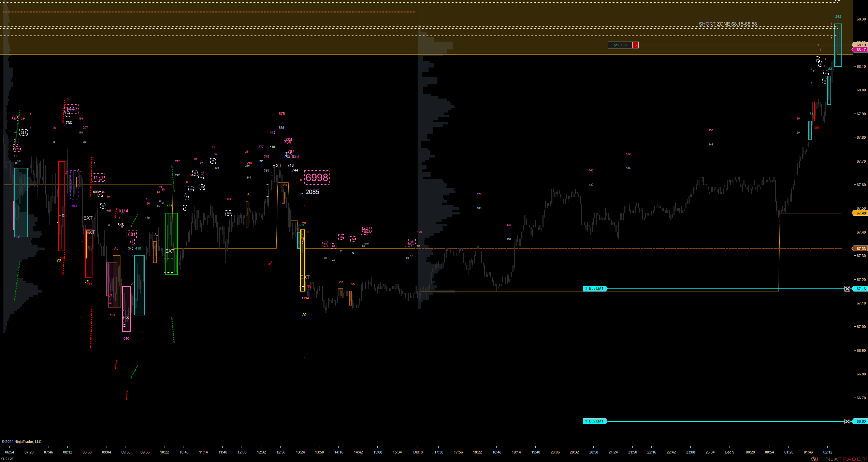Click the 2085 volume label
This screenshot has width=868, height=462.
tap(312, 192)
